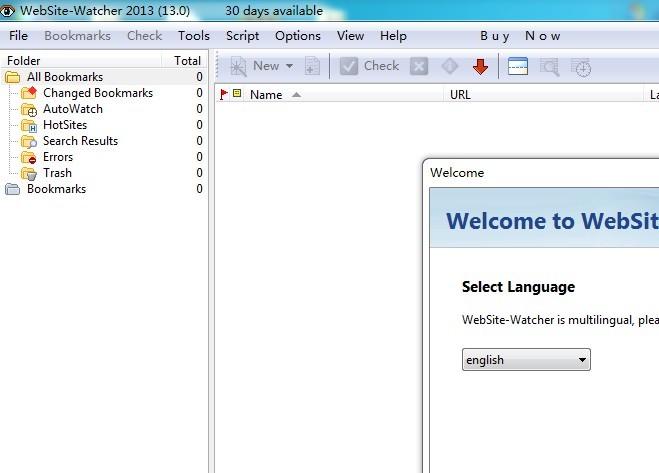Image resolution: width=659 pixels, height=473 pixels.
Task: Click the Search Results folder icon
Action: (29, 141)
